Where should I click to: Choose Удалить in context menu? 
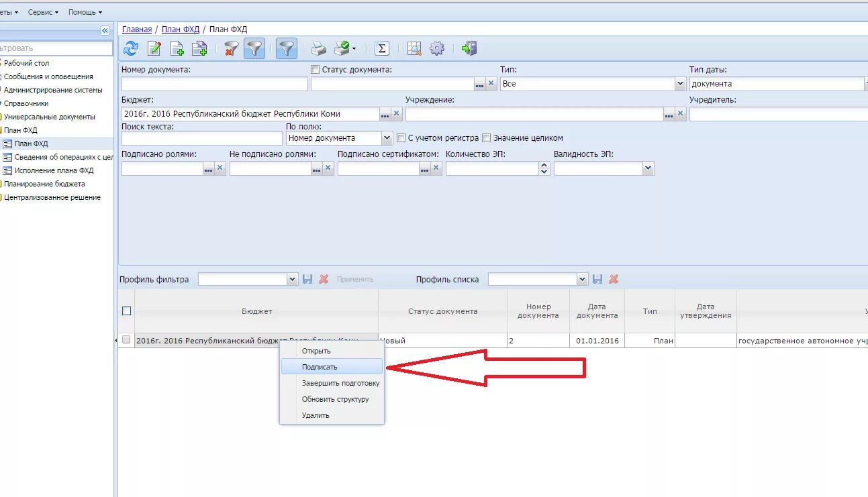(332, 415)
